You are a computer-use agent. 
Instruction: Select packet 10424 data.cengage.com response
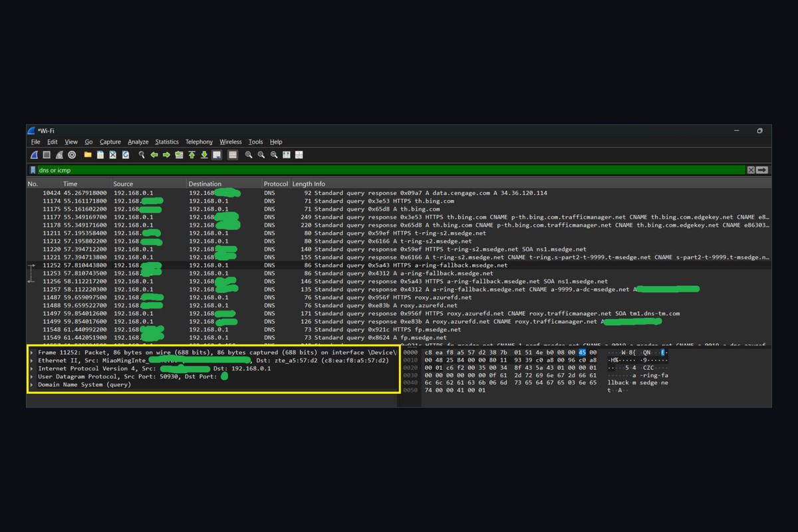pyautogui.click(x=399, y=193)
